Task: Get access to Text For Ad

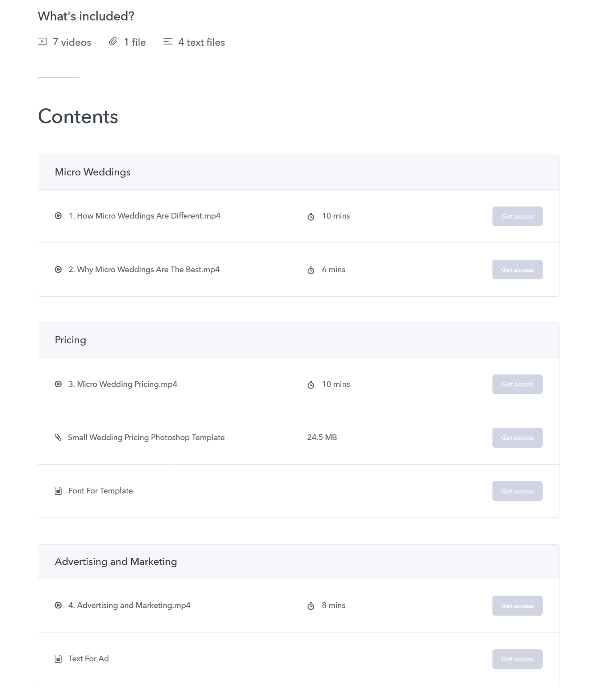Action: coord(517,659)
